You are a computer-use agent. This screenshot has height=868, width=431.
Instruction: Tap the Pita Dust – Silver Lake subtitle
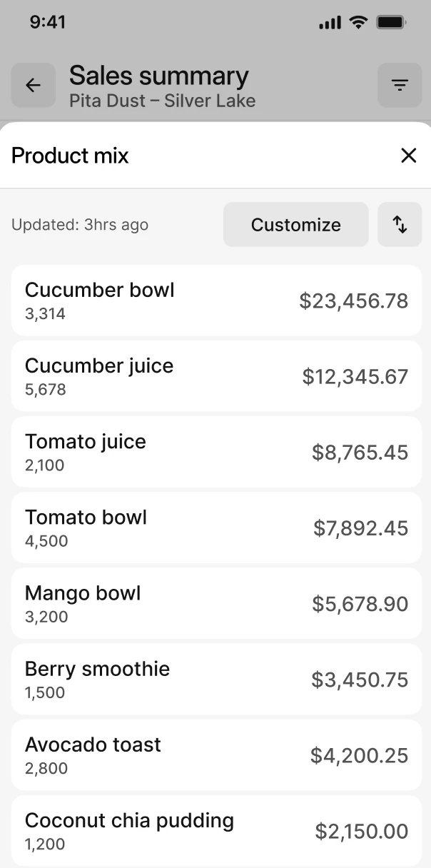point(162,101)
